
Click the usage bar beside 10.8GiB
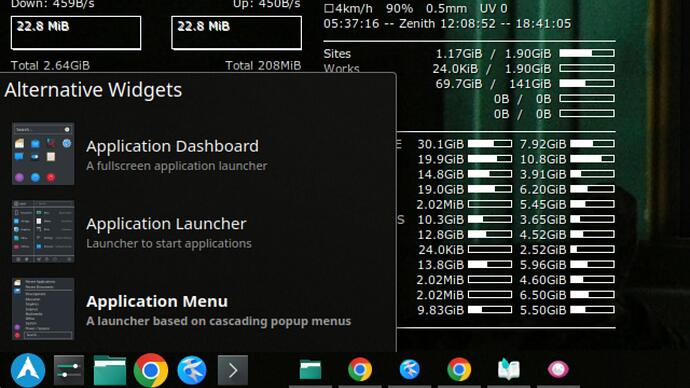[x=592, y=158]
